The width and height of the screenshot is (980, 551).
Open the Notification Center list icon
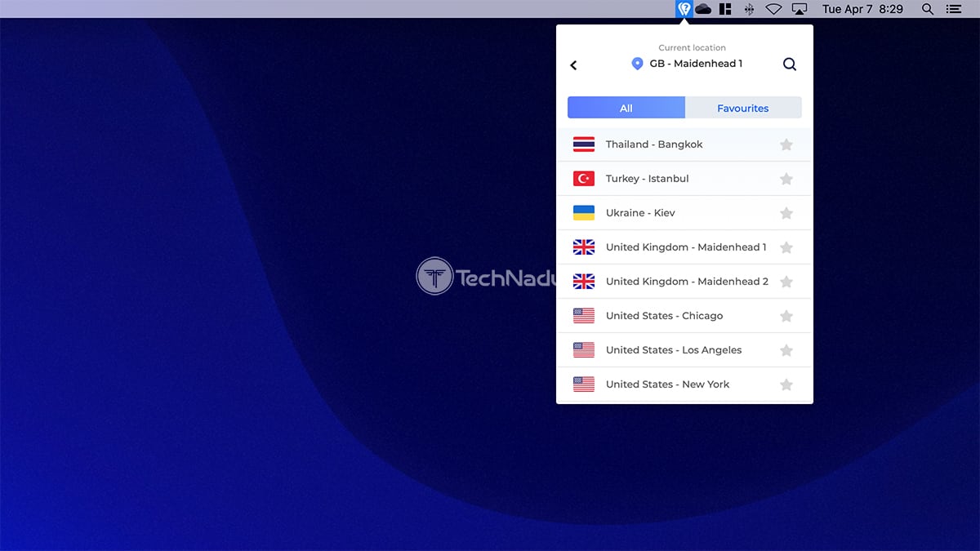tap(953, 9)
